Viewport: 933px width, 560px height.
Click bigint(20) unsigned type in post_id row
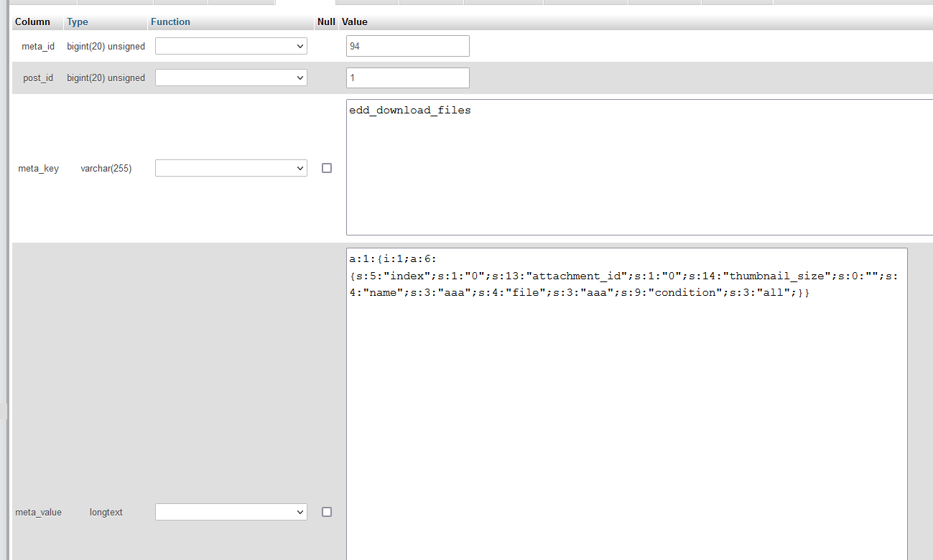coord(106,78)
